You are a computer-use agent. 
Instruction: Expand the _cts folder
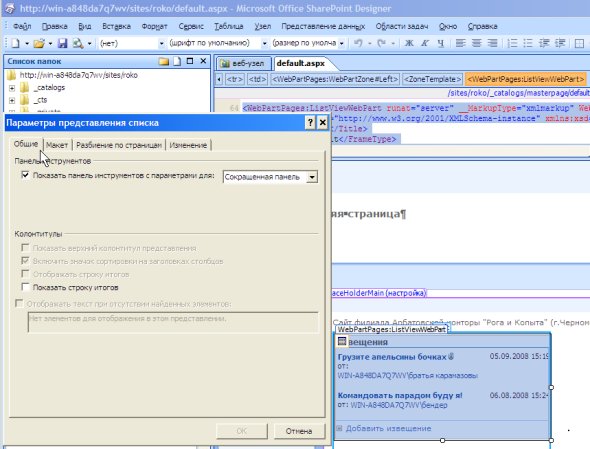click(12, 100)
